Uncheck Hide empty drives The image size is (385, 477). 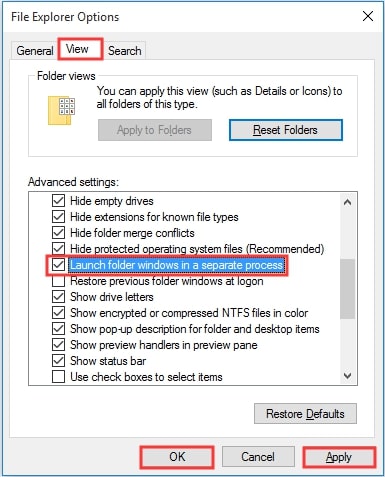pos(58,201)
